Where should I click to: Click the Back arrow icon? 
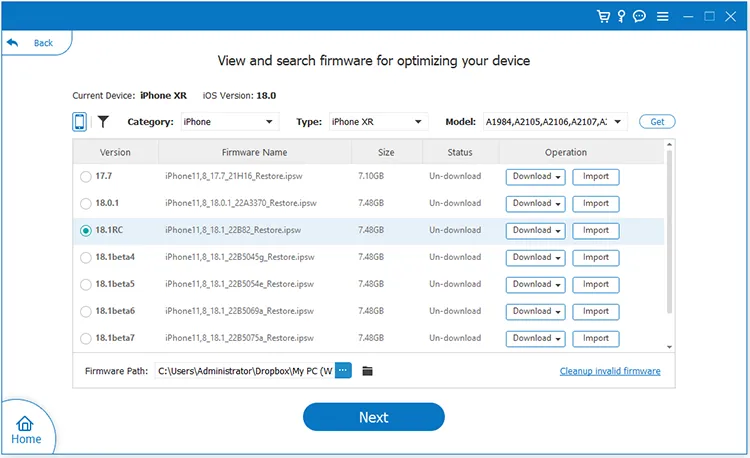[x=12, y=43]
